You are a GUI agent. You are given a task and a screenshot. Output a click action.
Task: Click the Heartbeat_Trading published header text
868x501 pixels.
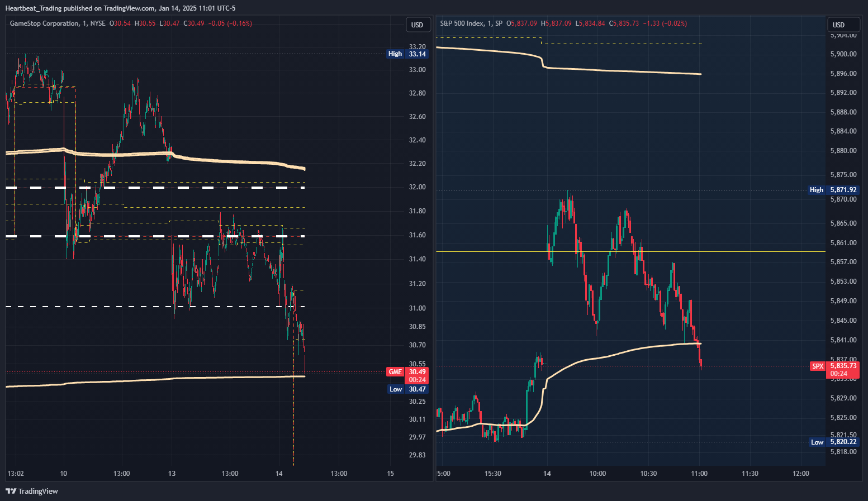[x=120, y=8]
